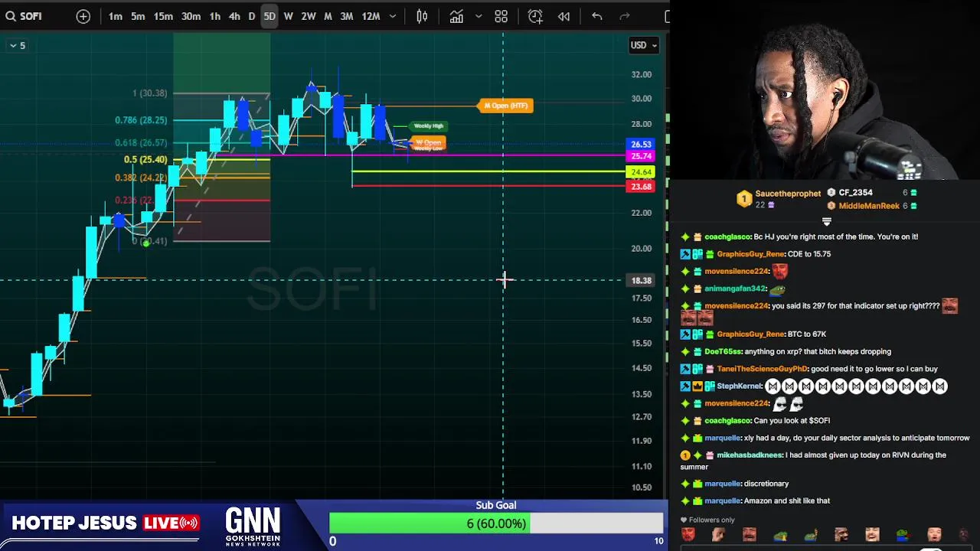
Task: Open the SOFI symbol search
Action: [x=24, y=16]
